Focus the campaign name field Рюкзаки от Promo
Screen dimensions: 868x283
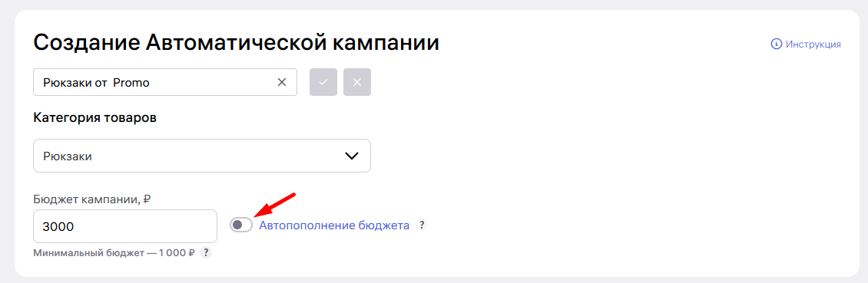click(x=165, y=82)
